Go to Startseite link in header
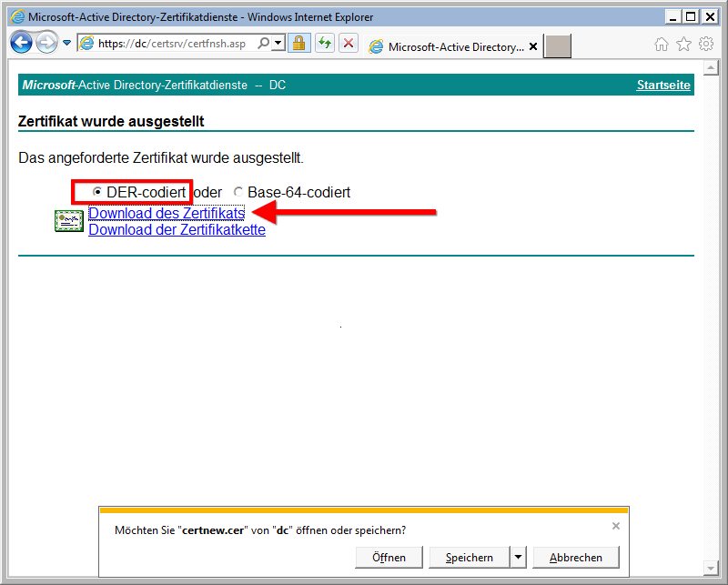728x585 pixels. tap(663, 86)
